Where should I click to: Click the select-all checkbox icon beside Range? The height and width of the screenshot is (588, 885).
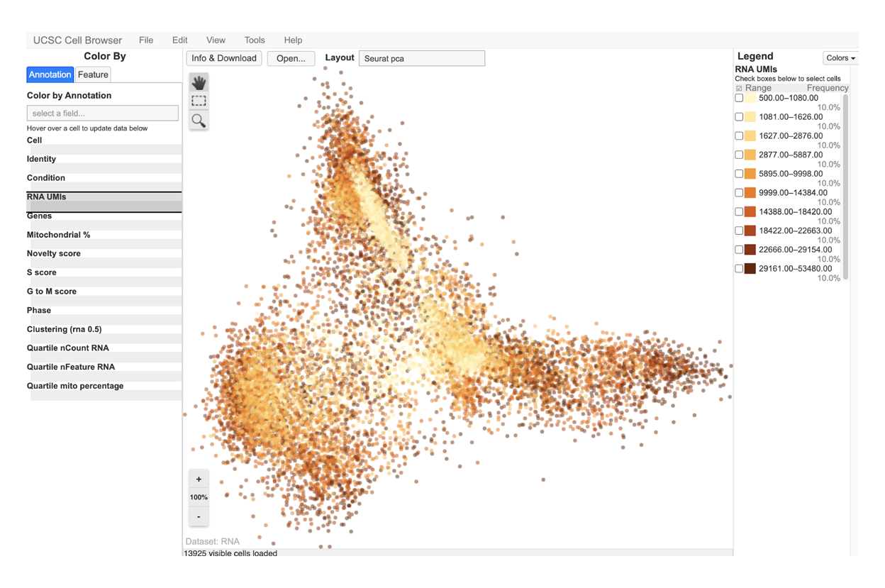coord(739,89)
